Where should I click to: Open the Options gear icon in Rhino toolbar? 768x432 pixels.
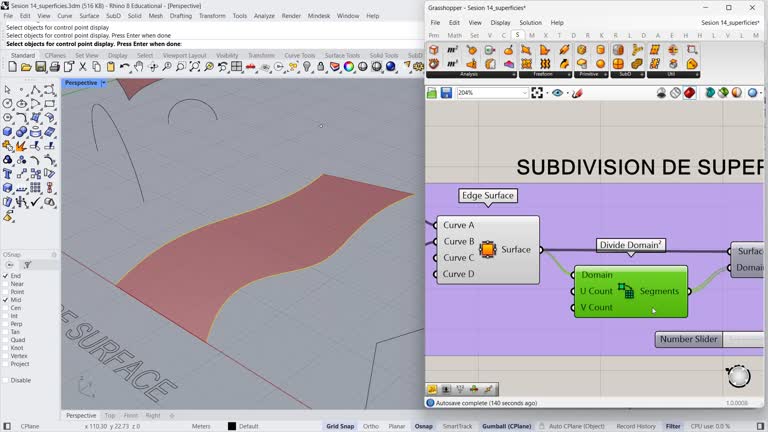(418, 67)
